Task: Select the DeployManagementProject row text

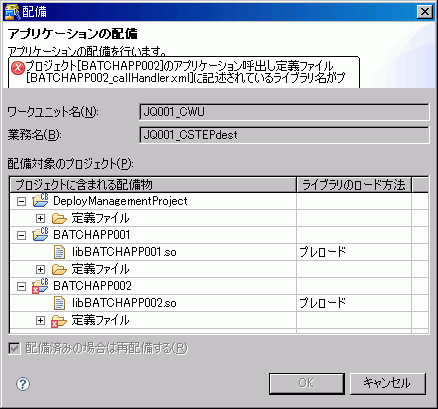Action: click(120, 201)
